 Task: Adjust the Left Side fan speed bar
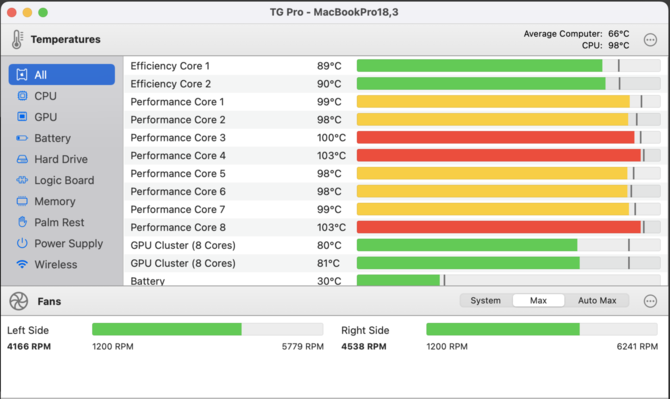208,329
